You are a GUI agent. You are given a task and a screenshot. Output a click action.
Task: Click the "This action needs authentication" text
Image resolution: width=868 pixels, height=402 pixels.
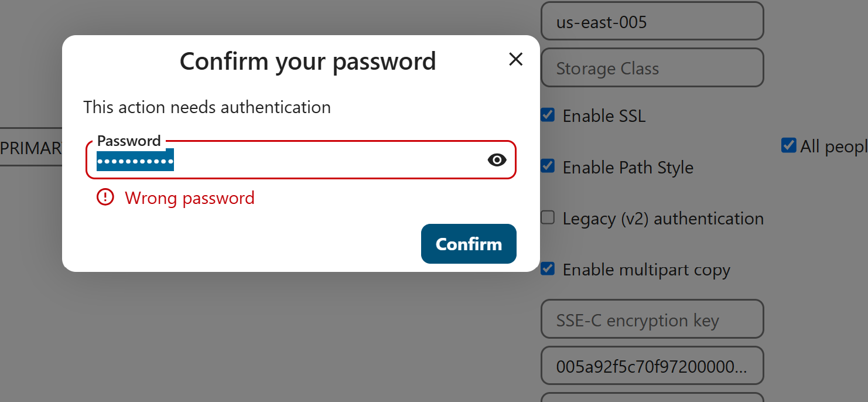click(x=207, y=107)
